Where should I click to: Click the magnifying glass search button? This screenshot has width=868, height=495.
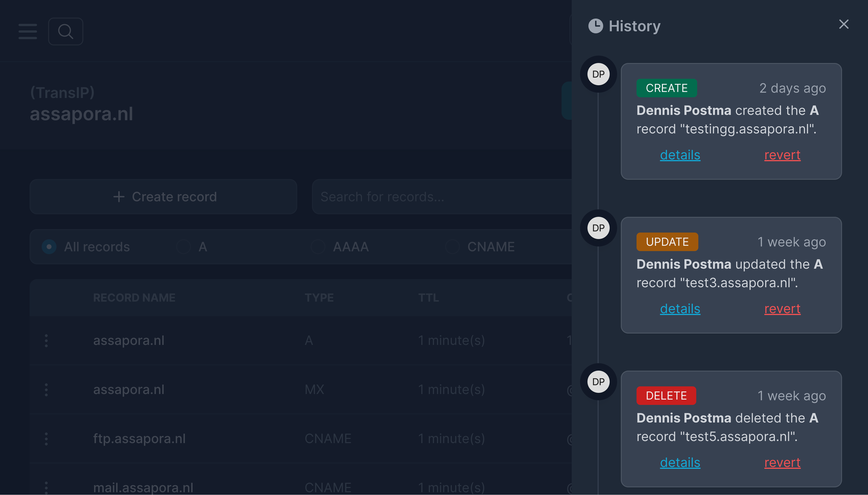66,31
